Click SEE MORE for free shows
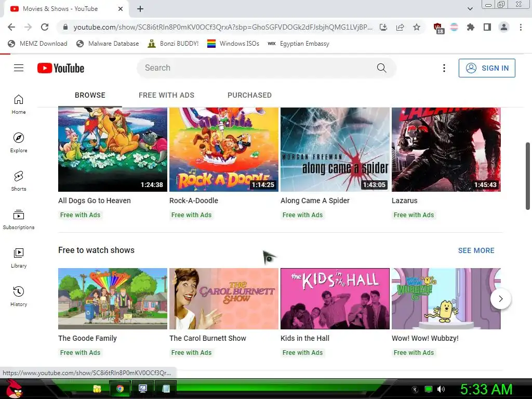The image size is (532, 399). pos(476,250)
